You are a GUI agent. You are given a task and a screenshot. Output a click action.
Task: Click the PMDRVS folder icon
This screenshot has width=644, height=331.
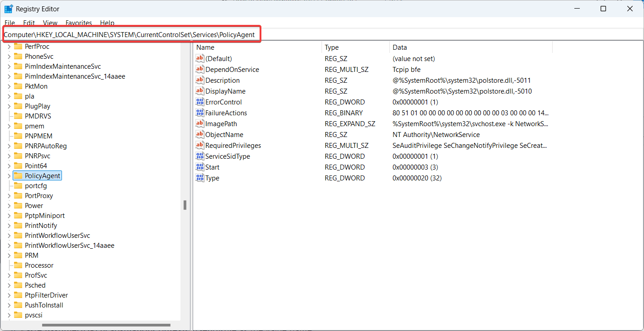click(x=18, y=116)
